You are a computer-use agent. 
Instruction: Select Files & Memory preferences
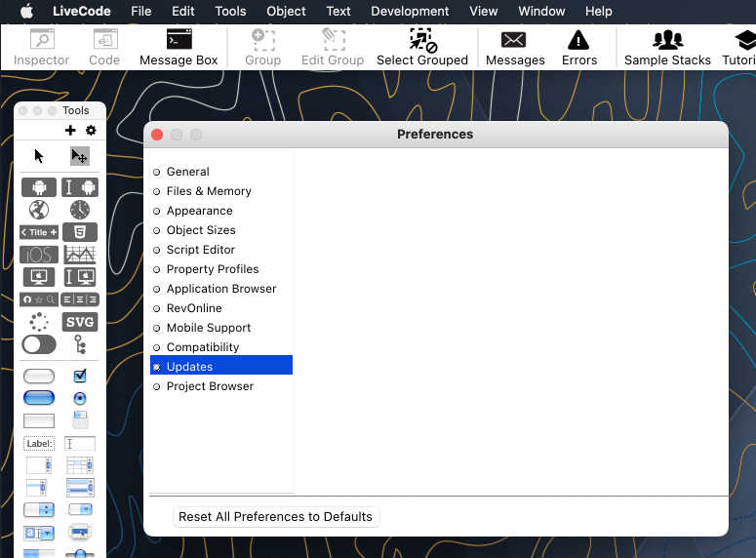tap(221, 191)
